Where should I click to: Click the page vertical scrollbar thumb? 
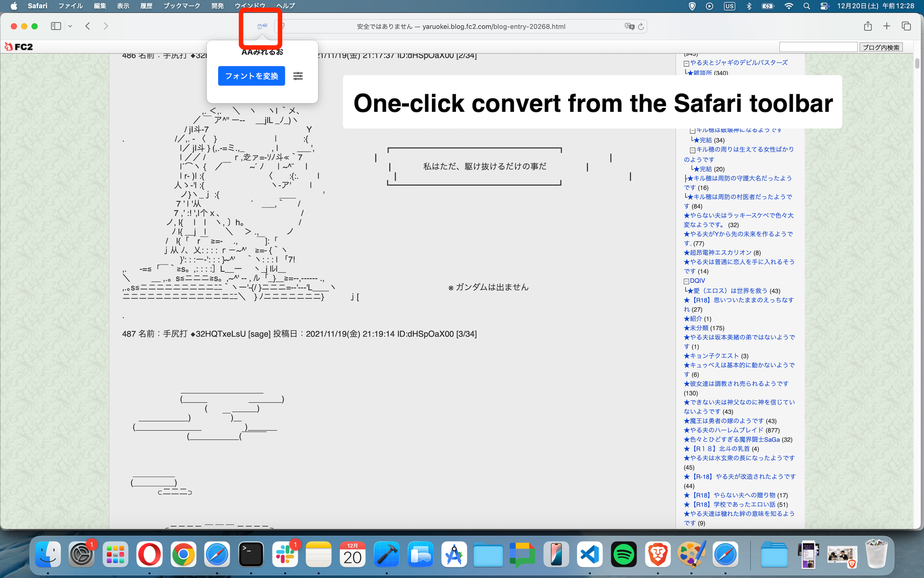tap(917, 64)
